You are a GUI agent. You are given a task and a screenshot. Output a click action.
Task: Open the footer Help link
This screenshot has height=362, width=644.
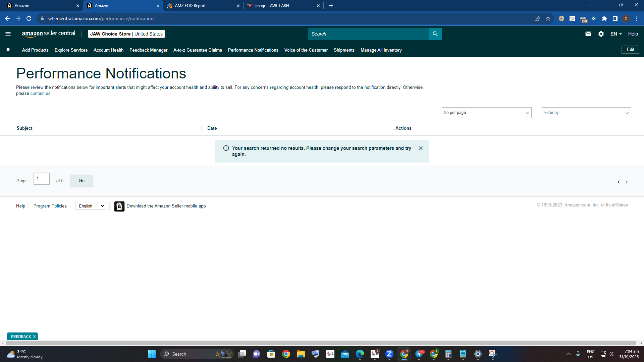pos(20,206)
